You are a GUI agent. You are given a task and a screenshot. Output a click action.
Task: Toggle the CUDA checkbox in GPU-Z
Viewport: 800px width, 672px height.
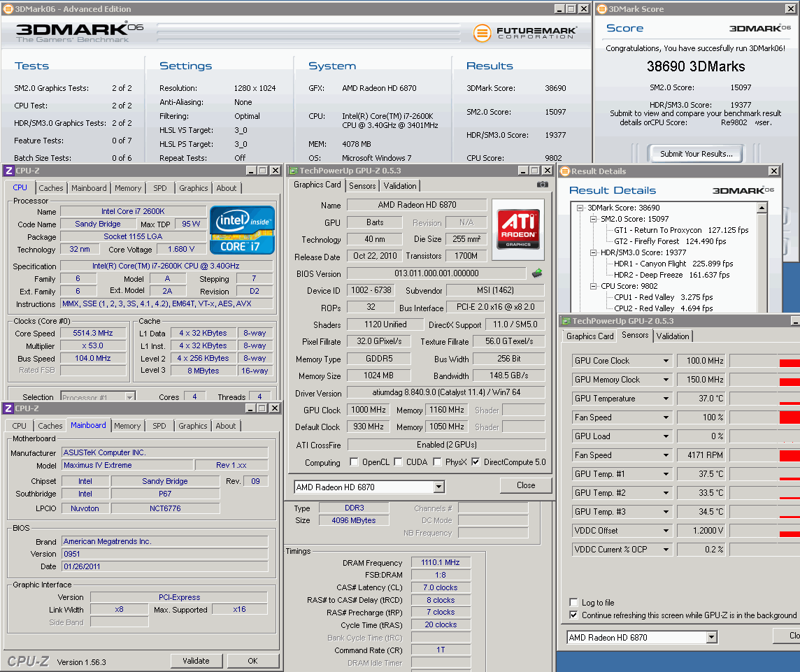399,462
